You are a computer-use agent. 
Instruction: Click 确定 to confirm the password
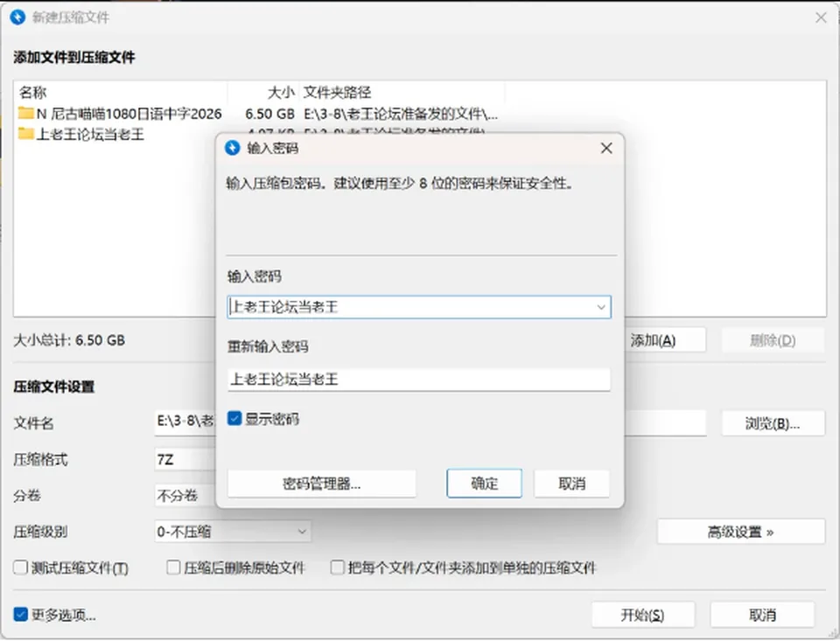click(x=484, y=484)
